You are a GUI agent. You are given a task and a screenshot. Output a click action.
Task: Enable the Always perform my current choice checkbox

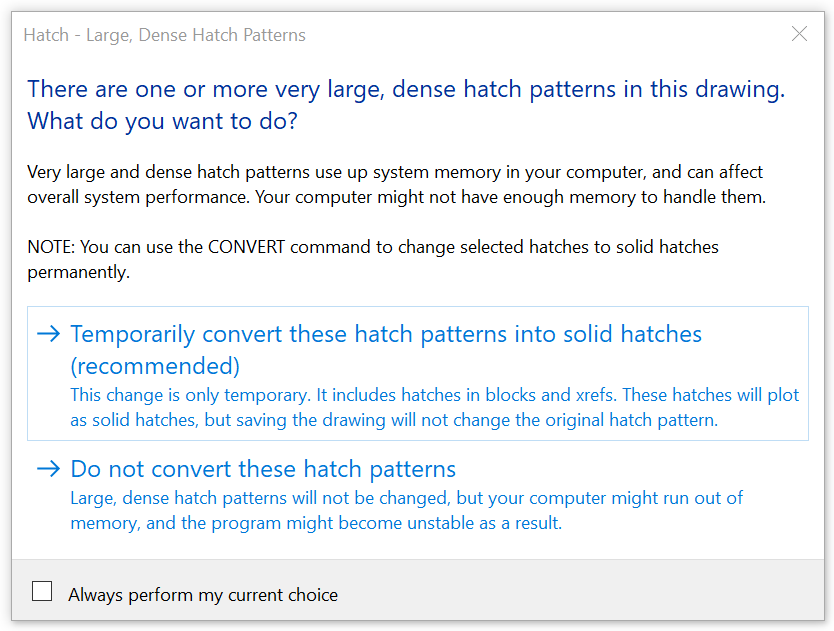tap(42, 592)
